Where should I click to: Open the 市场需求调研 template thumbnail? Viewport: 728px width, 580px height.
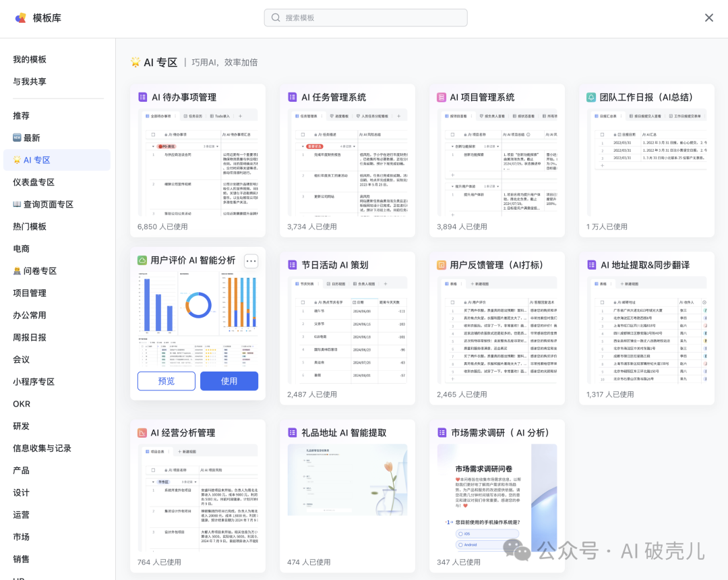tap(497, 498)
